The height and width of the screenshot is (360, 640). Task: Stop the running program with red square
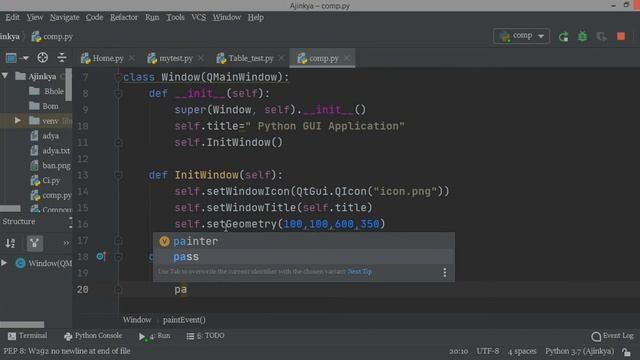coord(621,37)
